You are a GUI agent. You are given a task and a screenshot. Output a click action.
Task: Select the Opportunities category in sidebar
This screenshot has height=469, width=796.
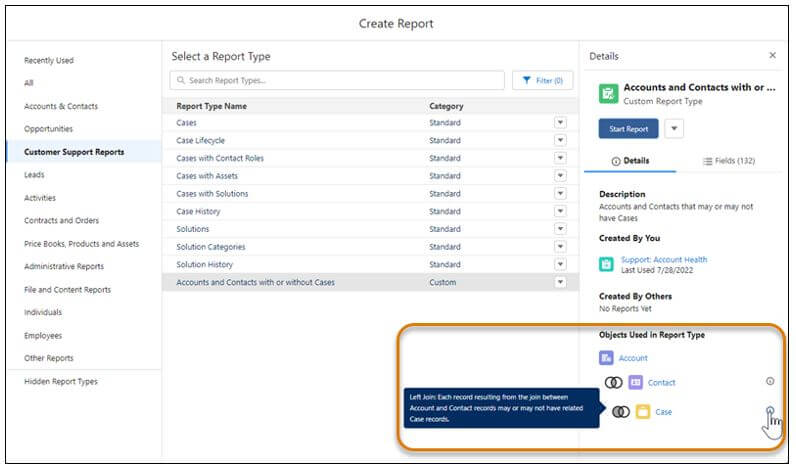pyautogui.click(x=48, y=129)
